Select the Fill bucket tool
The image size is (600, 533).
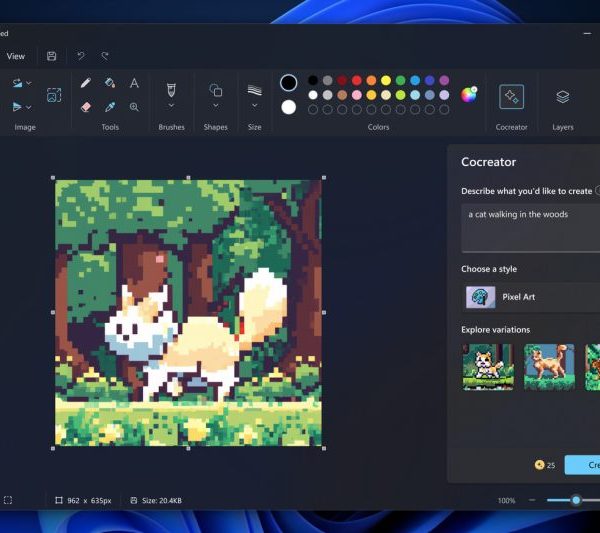tap(110, 83)
